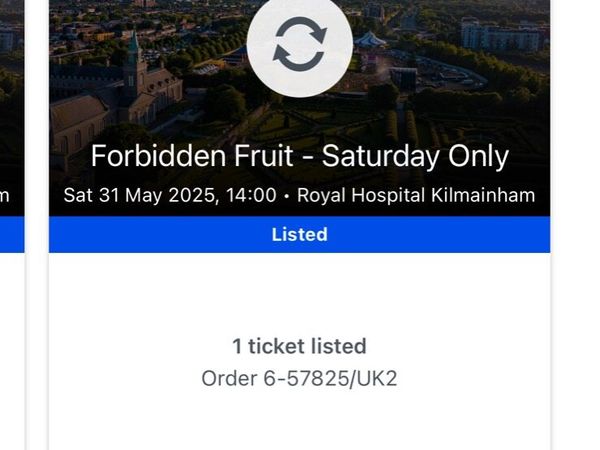The width and height of the screenshot is (600, 450).
Task: Tap the dot separator between time and venue
Action: (287, 196)
